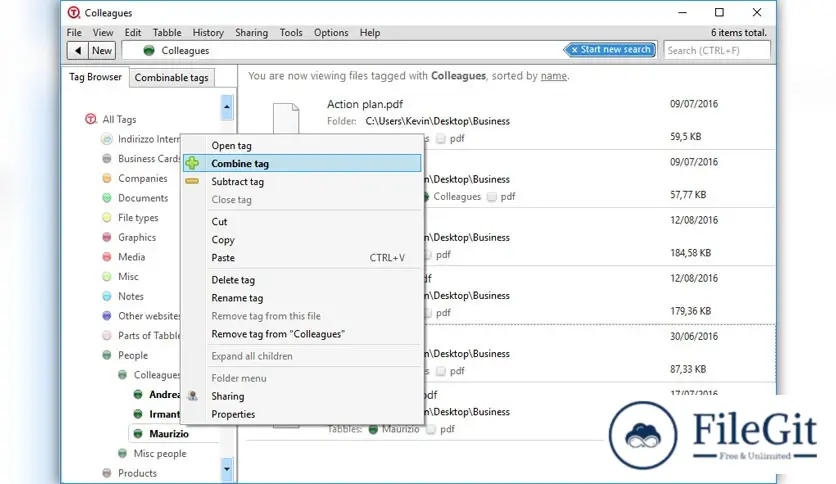
Task: Click the Misc people tag icon
Action: coord(122,454)
